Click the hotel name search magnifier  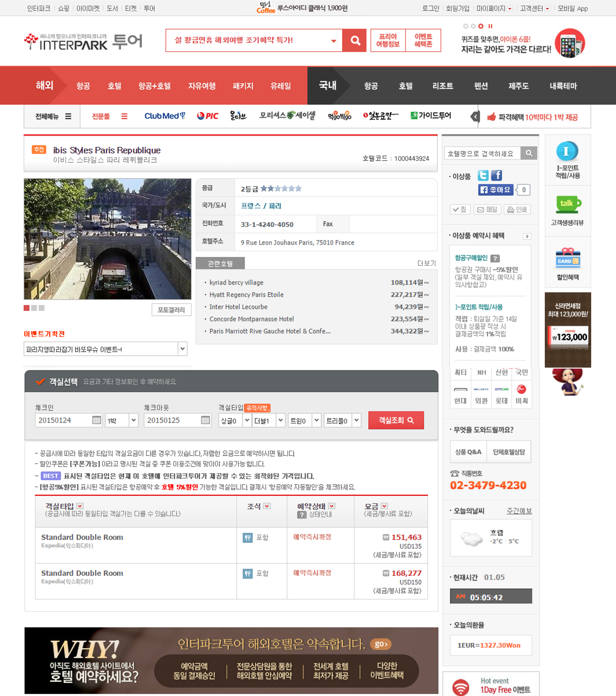pos(529,153)
